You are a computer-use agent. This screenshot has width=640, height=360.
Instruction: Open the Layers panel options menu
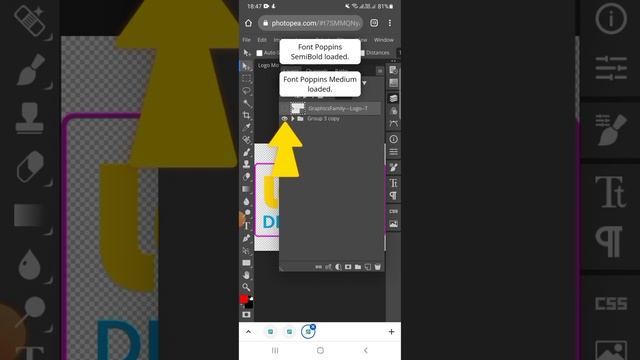pyautogui.click(x=380, y=71)
